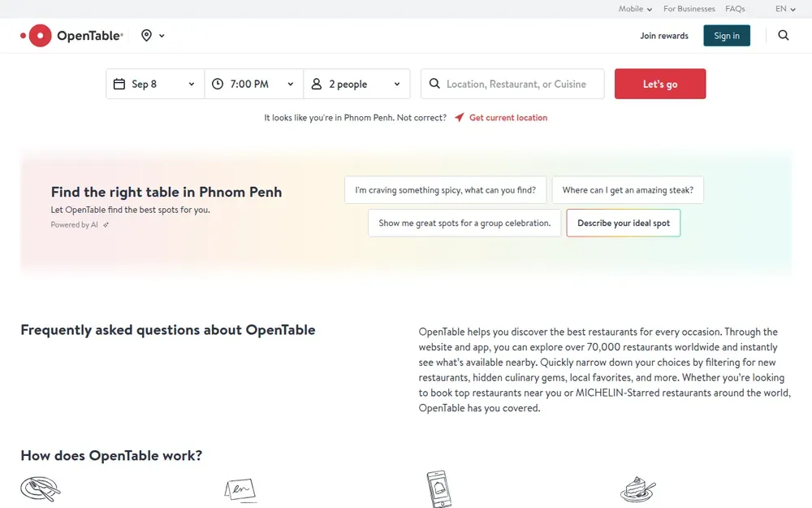Image resolution: width=812 pixels, height=508 pixels.
Task: Open the FAQs link
Action: click(x=735, y=9)
